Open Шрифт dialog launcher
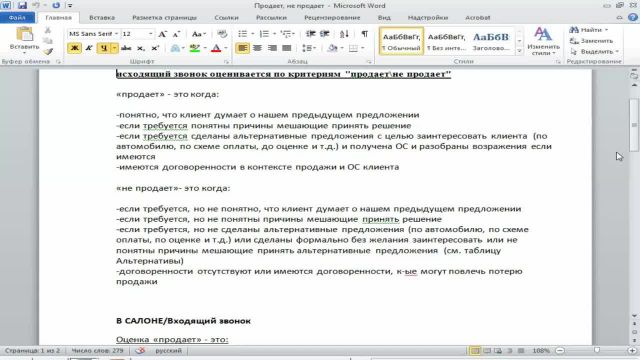Viewport: 640px width, 360px height. tap(226, 62)
